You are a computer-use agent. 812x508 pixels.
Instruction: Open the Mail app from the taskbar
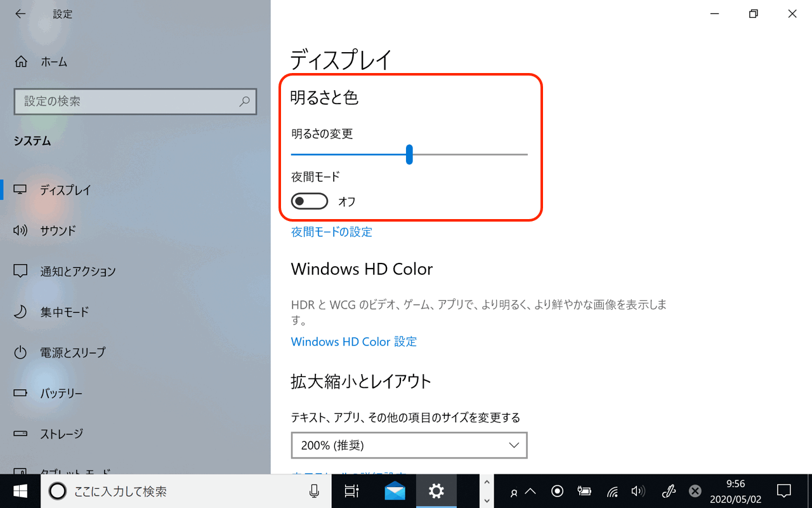395,491
